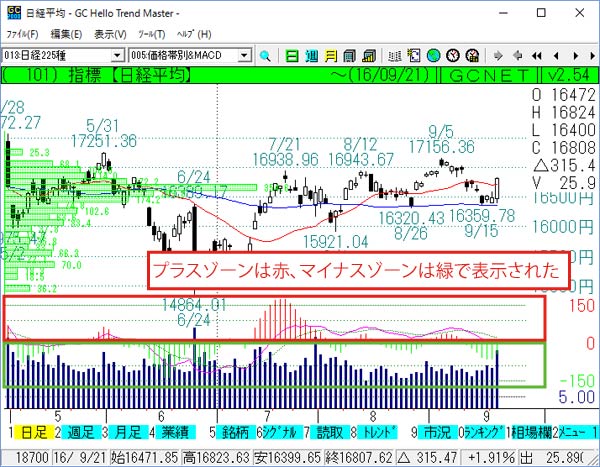Select the シグナル tab at bottom
The height and width of the screenshot is (467, 600).
tap(282, 433)
